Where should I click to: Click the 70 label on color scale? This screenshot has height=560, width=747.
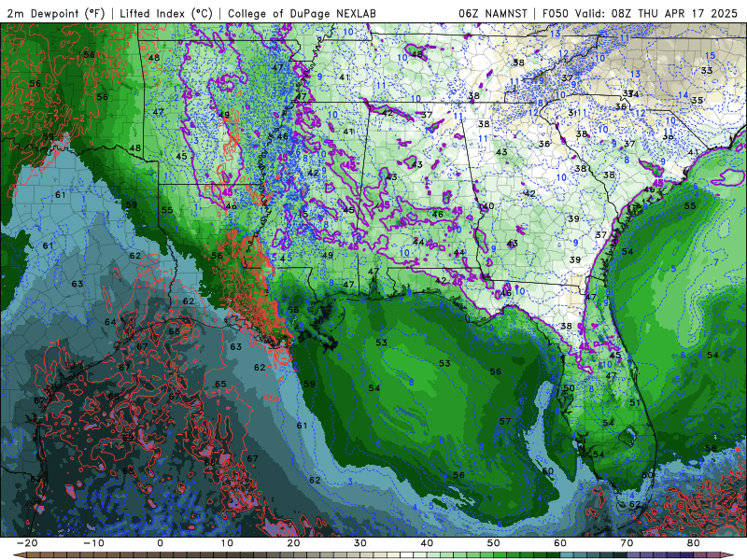(627, 543)
